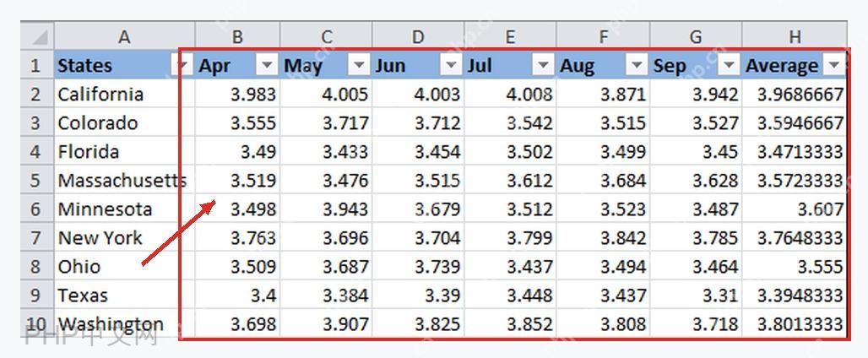This screenshot has width=868, height=358.
Task: Select column B header
Action: point(237,36)
